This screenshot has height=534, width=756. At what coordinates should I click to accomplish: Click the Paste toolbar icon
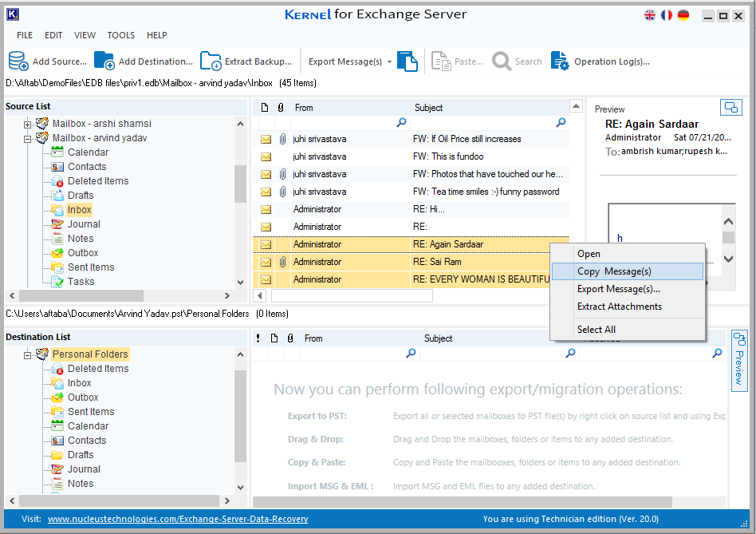point(441,61)
